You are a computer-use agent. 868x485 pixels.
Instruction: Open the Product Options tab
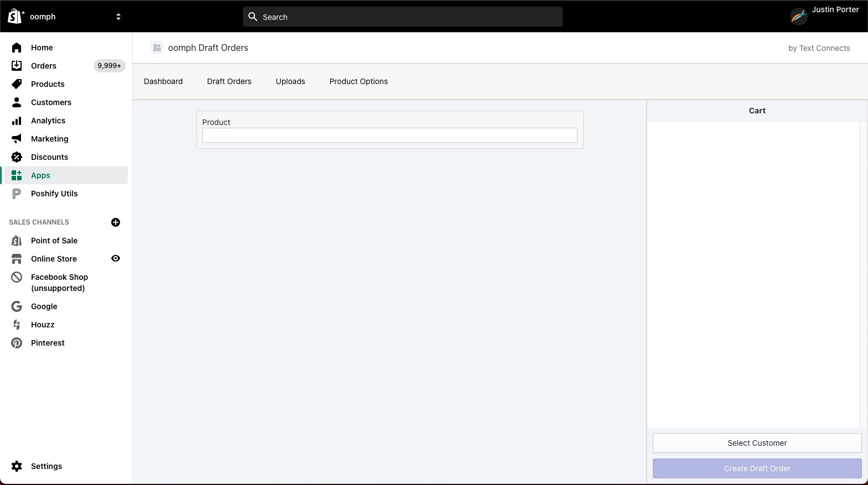358,81
